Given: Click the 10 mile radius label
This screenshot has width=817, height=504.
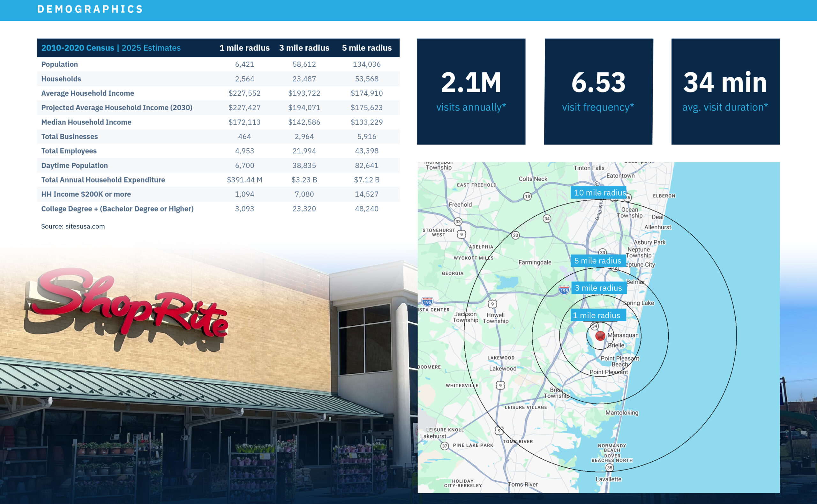Looking at the screenshot, I should [599, 193].
